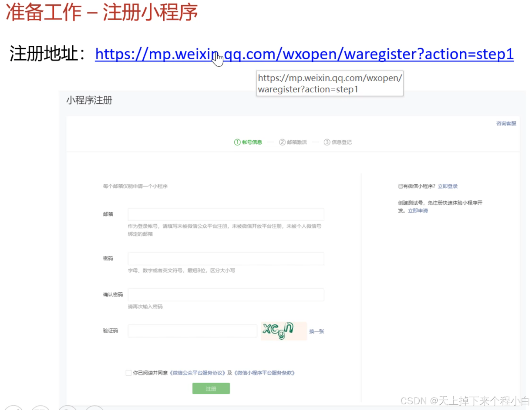Focus the 密码 password input field

226,259
